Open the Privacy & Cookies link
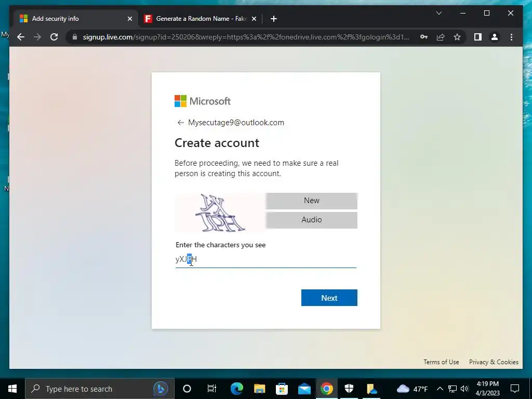Image resolution: width=532 pixels, height=399 pixels. (494, 362)
